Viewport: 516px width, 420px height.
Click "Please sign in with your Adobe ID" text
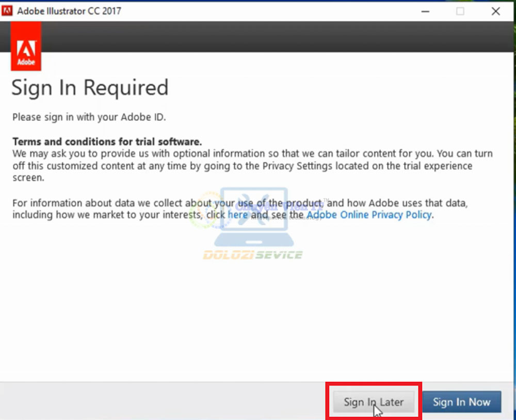coord(89,117)
